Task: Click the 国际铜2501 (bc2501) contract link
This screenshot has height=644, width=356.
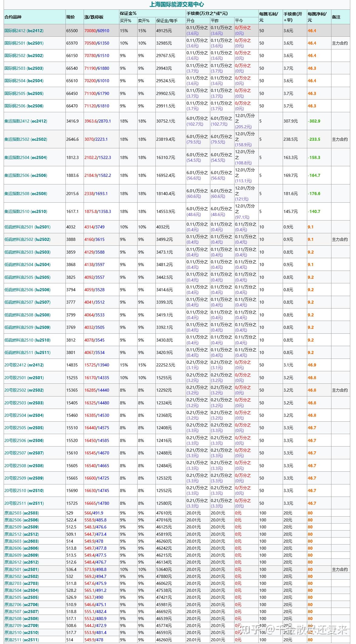Action: [x=24, y=43]
